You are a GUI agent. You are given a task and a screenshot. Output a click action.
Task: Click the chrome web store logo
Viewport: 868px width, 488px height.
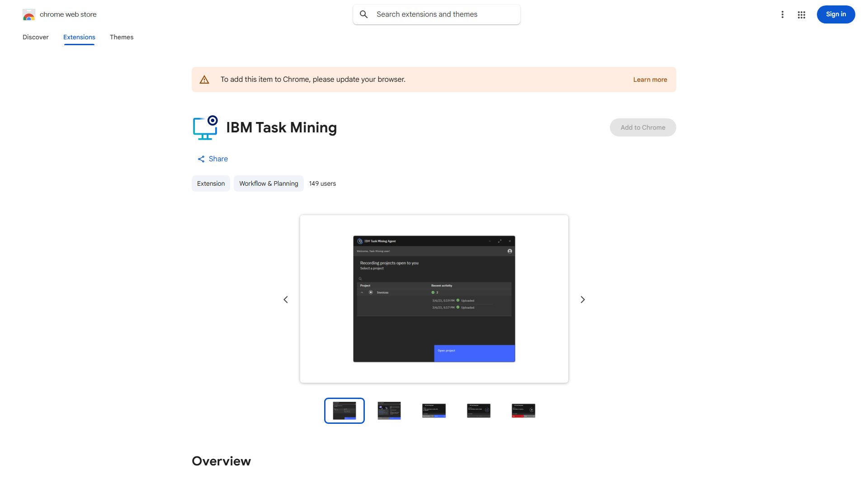click(29, 14)
